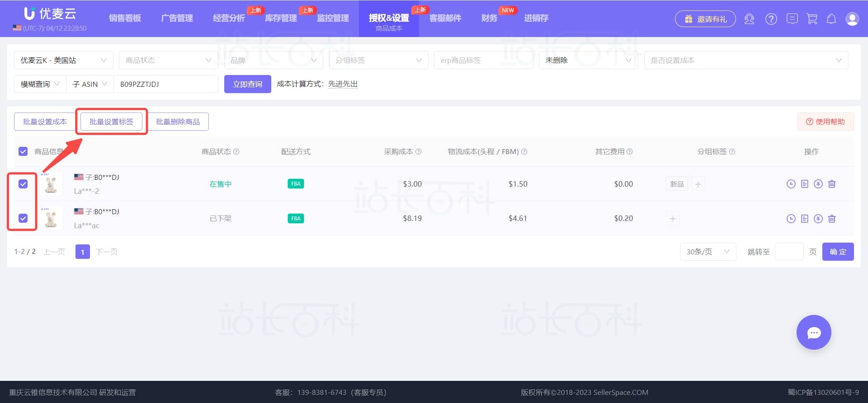868x403 pixels.
Task: Click the clock history icon for La***ac row
Action: [x=791, y=219]
